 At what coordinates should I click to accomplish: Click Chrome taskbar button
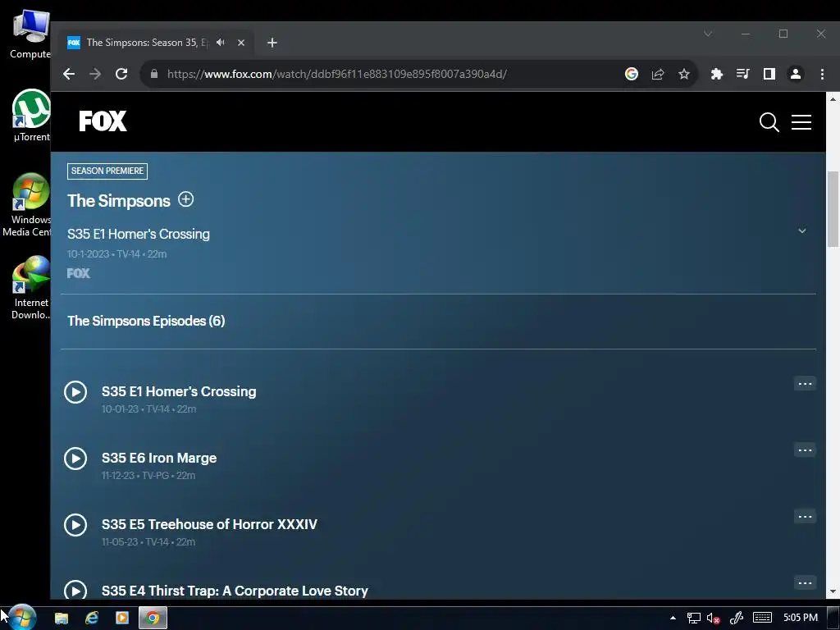(x=153, y=618)
